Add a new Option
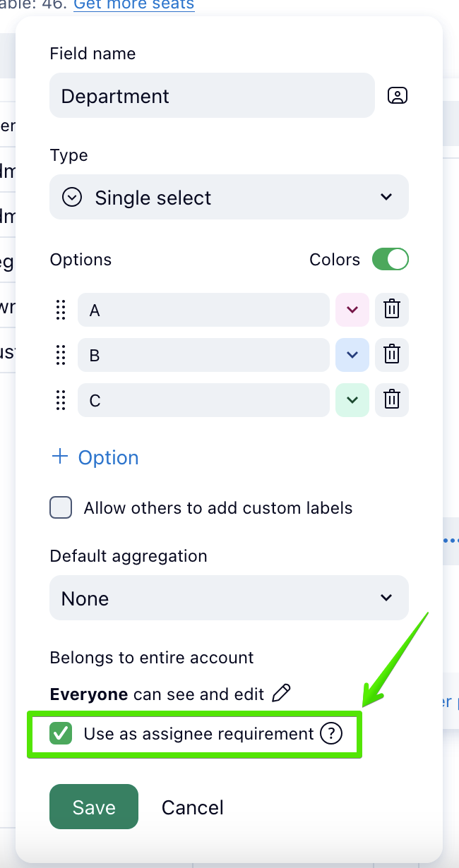459x868 pixels. tap(95, 457)
